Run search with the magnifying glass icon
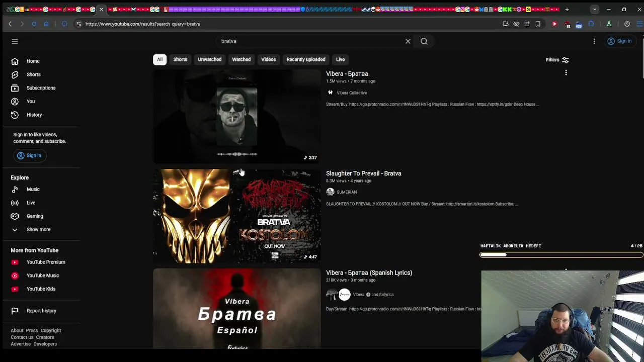 [x=424, y=41]
